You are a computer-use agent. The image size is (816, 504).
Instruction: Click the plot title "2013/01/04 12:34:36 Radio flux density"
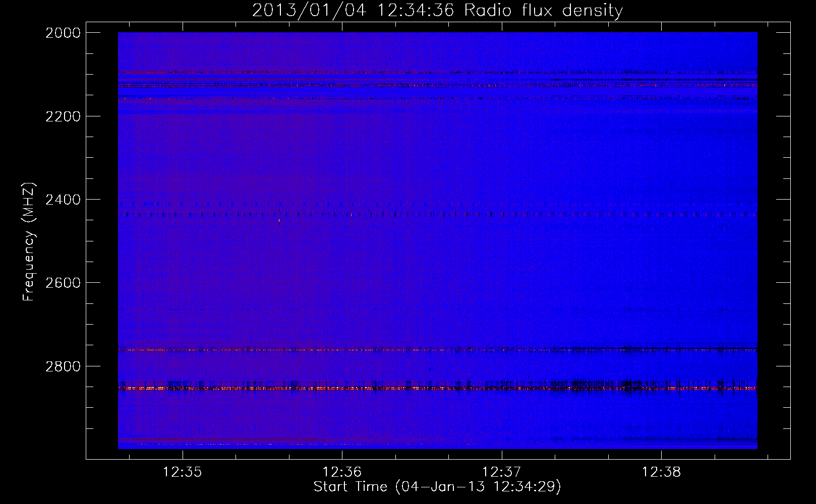click(x=437, y=11)
